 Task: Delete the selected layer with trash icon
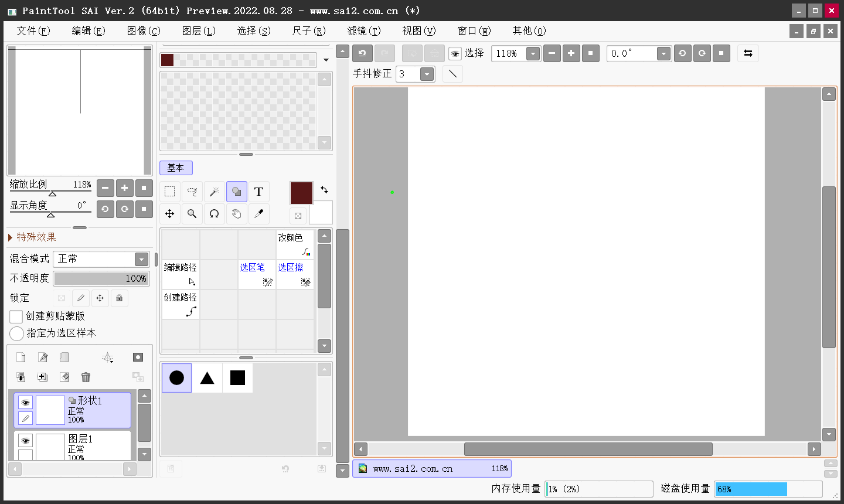[86, 377]
